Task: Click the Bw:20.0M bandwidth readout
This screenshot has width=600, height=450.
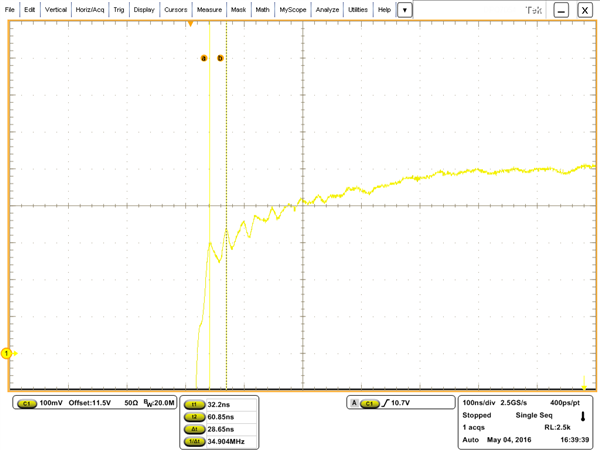Action: [159, 403]
